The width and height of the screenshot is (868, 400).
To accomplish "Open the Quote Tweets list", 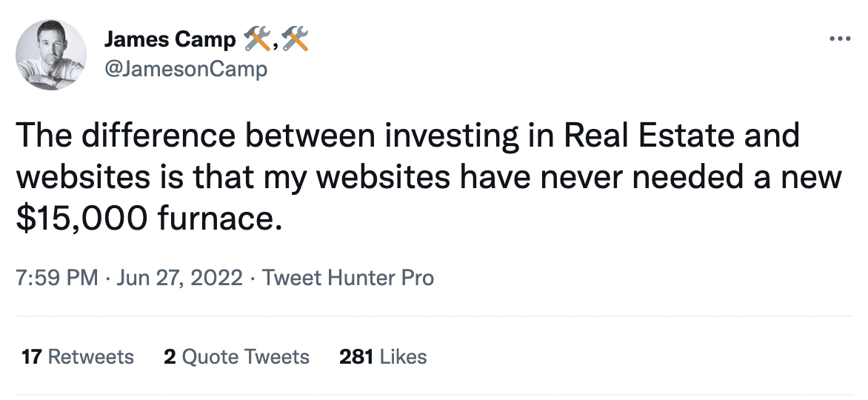I will click(x=245, y=357).
